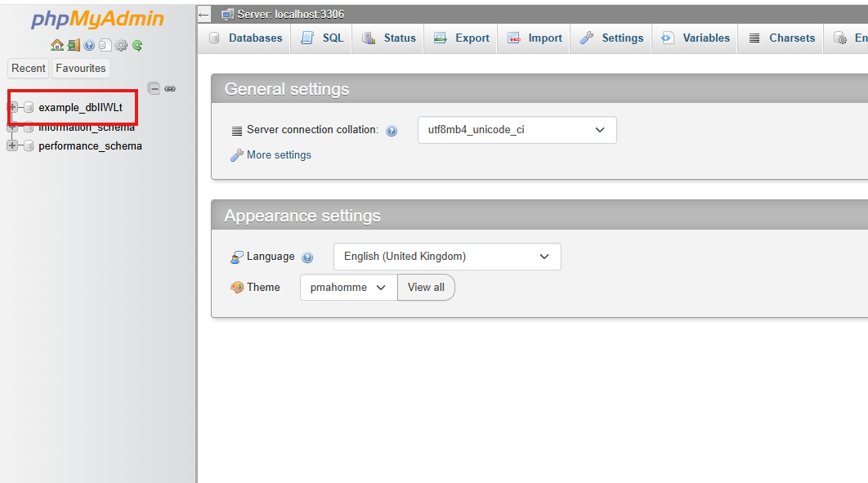Open phpMyAdmin documentation help icon in sidebar
Viewport: 868px width, 483px height.
click(89, 46)
